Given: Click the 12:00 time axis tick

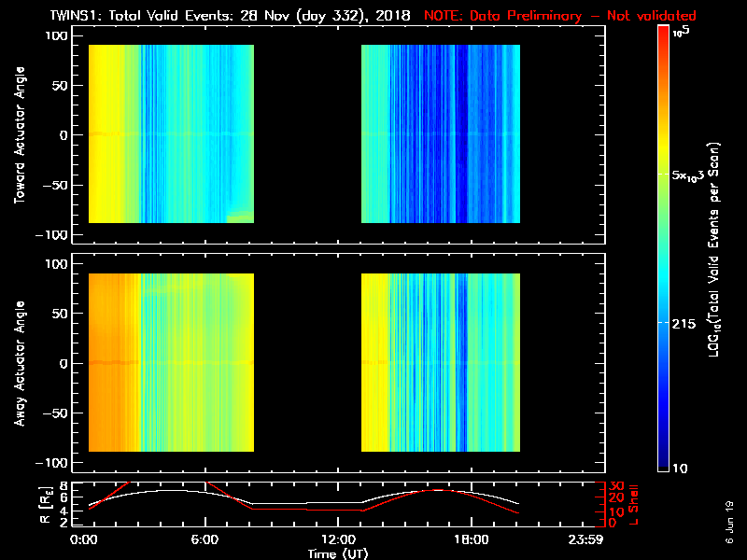Looking at the screenshot, I should tap(334, 540).
